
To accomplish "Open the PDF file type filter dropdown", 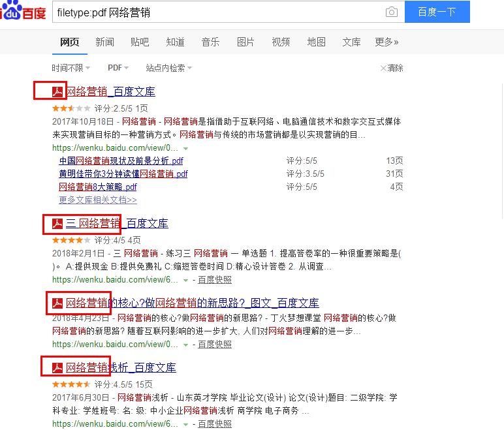I will (x=118, y=68).
